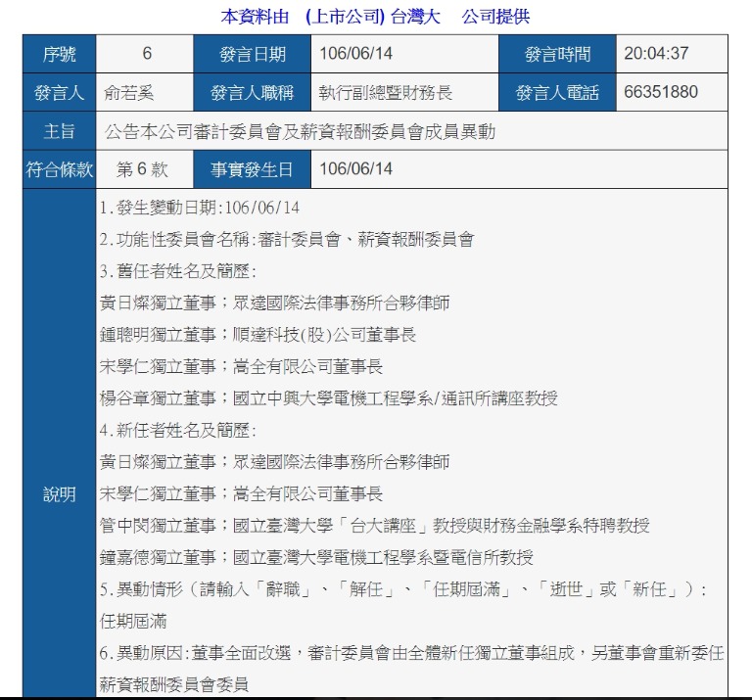Click the 符合條款 label cell
Image resolution: width=752 pixels, height=700 pixels.
pyautogui.click(x=59, y=169)
